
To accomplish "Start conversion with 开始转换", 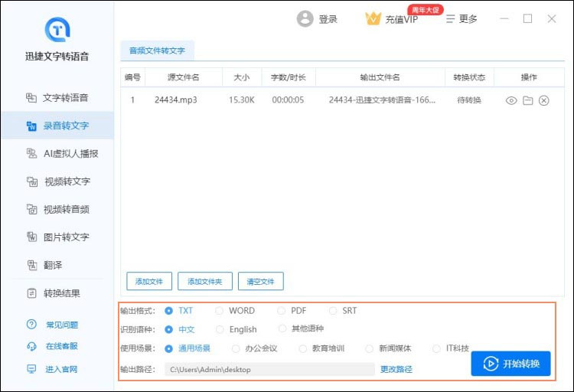I will click(x=510, y=364).
